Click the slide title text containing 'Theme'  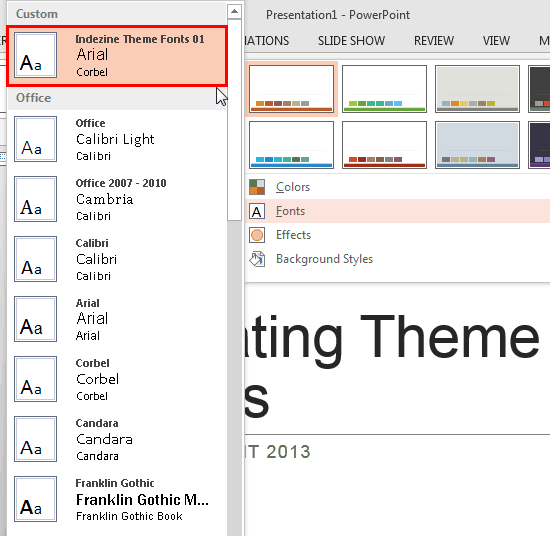(392, 366)
